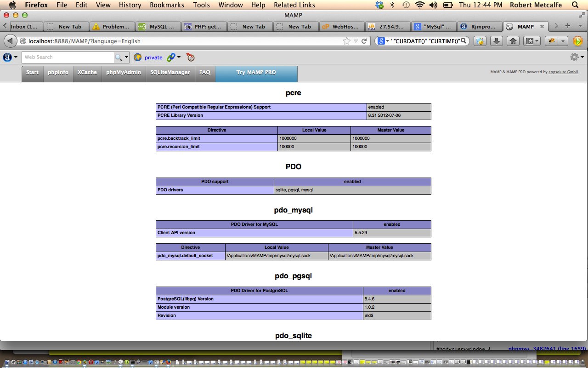The width and height of the screenshot is (588, 368).
Task: Click the Time Machine menu bar icon
Action: point(406,5)
